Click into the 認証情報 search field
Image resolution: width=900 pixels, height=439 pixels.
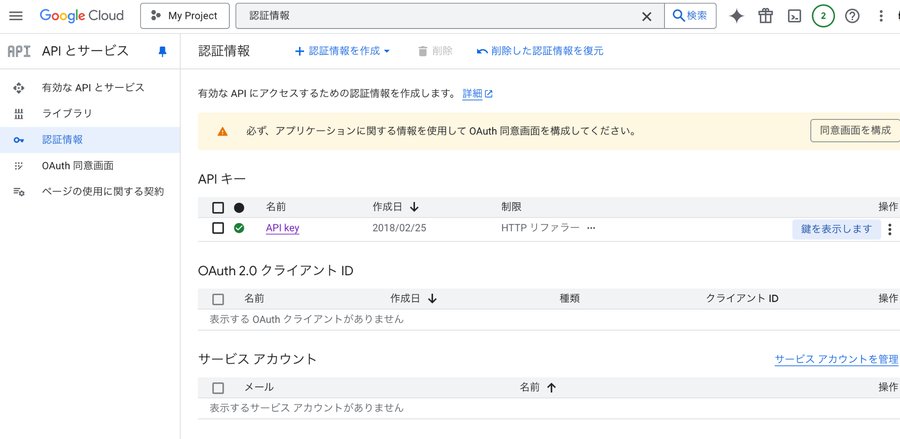click(440, 16)
